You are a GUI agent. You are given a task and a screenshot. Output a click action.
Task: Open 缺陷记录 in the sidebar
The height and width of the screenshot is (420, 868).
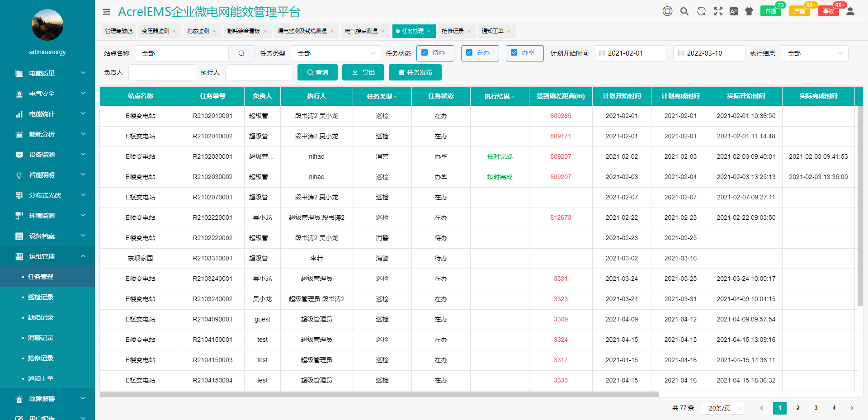(47, 317)
